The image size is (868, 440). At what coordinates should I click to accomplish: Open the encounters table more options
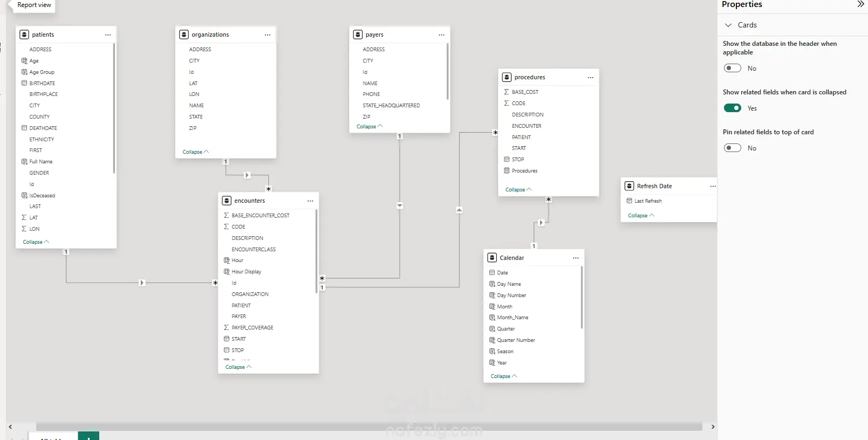(x=310, y=201)
